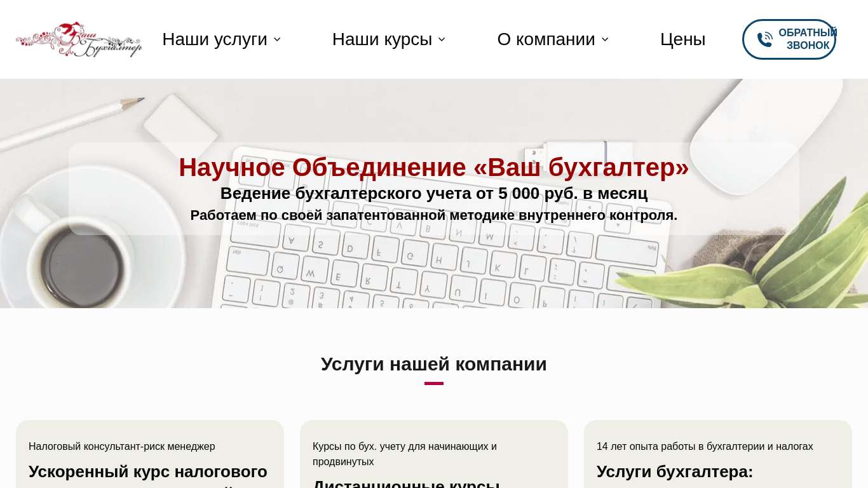Expand the chevron next to "Наши курсы"

point(442,39)
